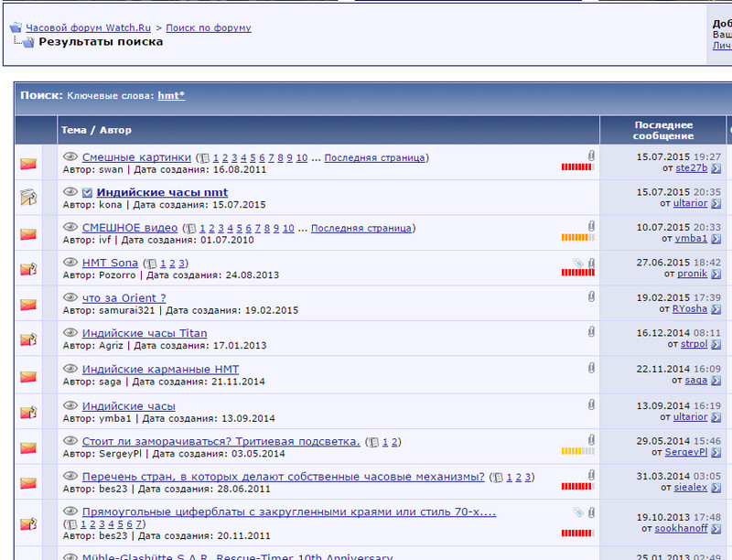Open attachments paperclip in Смешные картинки row
The height and width of the screenshot is (560, 732).
tap(591, 156)
